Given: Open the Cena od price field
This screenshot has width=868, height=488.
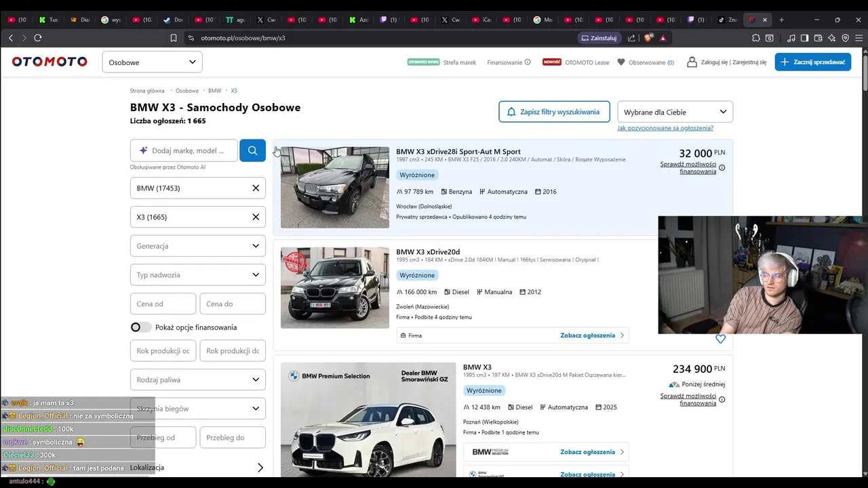Looking at the screenshot, I should tap(163, 304).
